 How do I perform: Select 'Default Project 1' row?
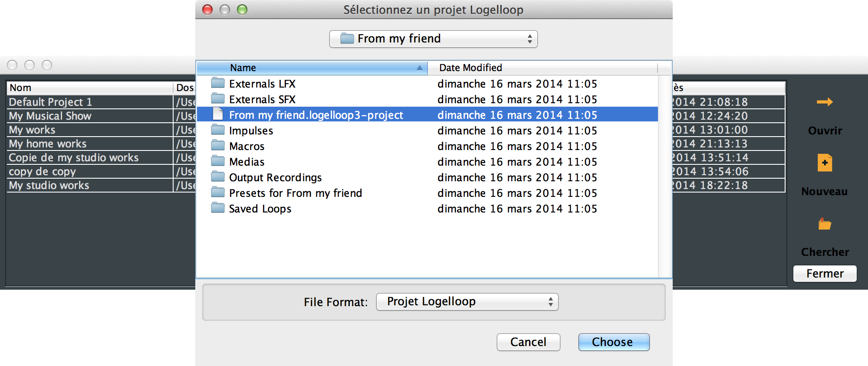click(90, 102)
